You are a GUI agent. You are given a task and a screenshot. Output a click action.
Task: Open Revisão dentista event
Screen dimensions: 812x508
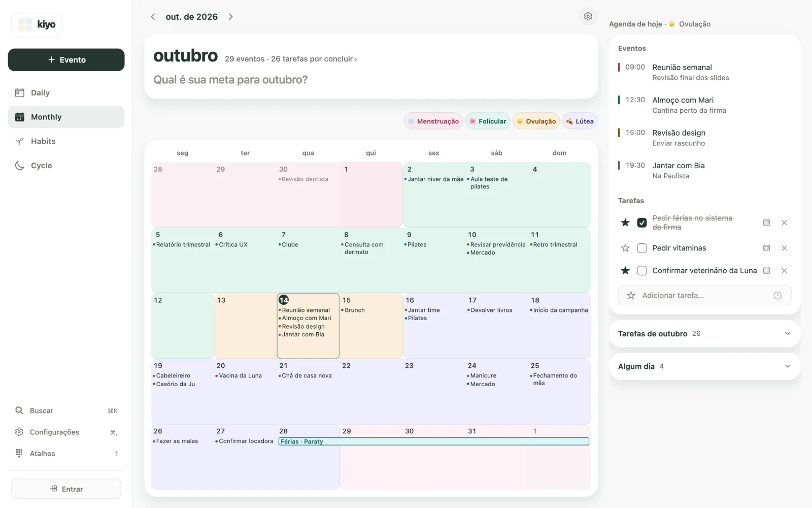pyautogui.click(x=303, y=179)
